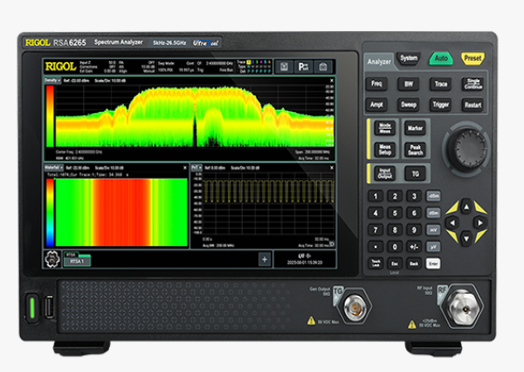Screen dimensions: 524x372
Task: Click the Density pane color scale bar
Action: click(50, 116)
